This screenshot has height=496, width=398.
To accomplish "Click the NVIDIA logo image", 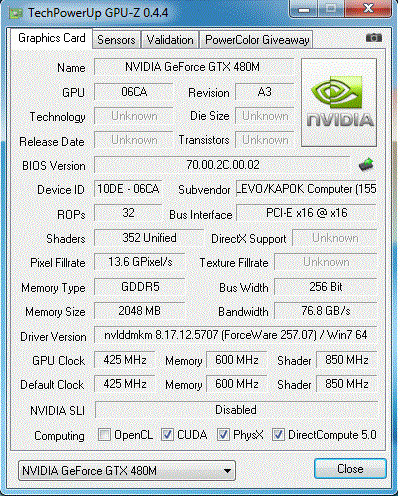I will coord(339,103).
